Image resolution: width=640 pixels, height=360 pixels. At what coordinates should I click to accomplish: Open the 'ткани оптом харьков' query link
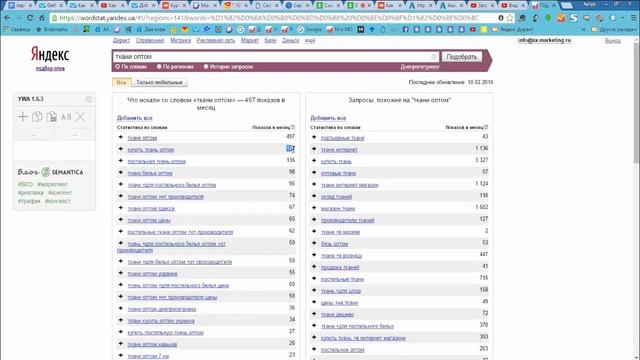[152, 344]
